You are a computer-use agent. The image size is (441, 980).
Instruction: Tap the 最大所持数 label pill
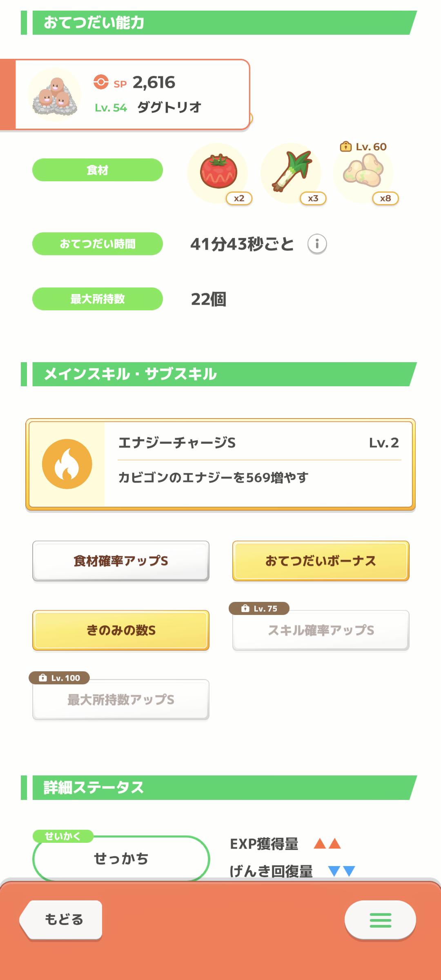(x=98, y=299)
